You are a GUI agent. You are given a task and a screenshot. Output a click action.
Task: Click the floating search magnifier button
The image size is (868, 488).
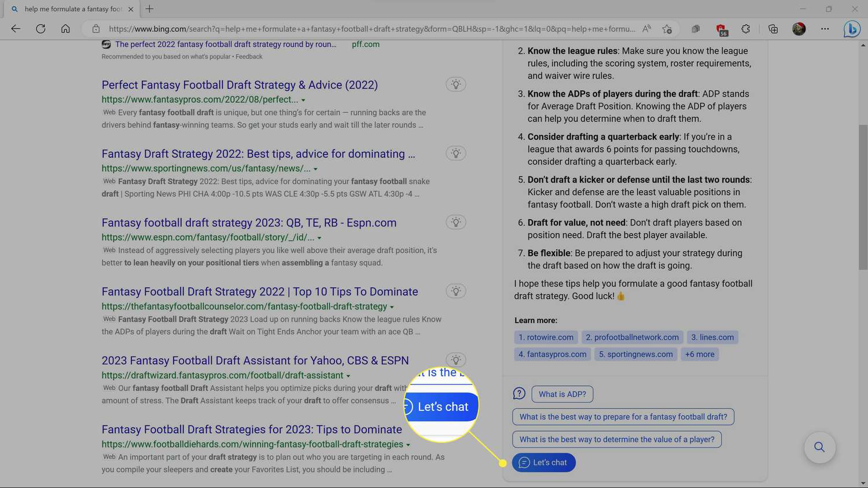point(819,447)
